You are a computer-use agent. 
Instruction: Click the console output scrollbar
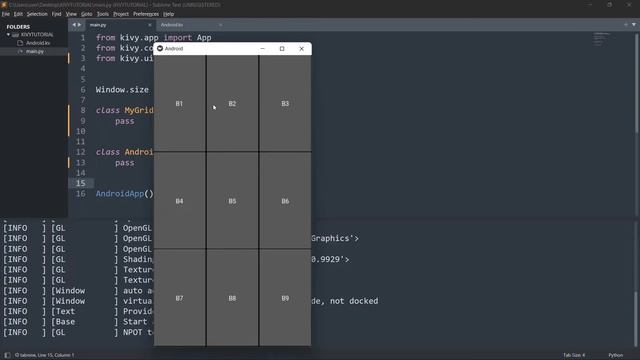pos(637,318)
